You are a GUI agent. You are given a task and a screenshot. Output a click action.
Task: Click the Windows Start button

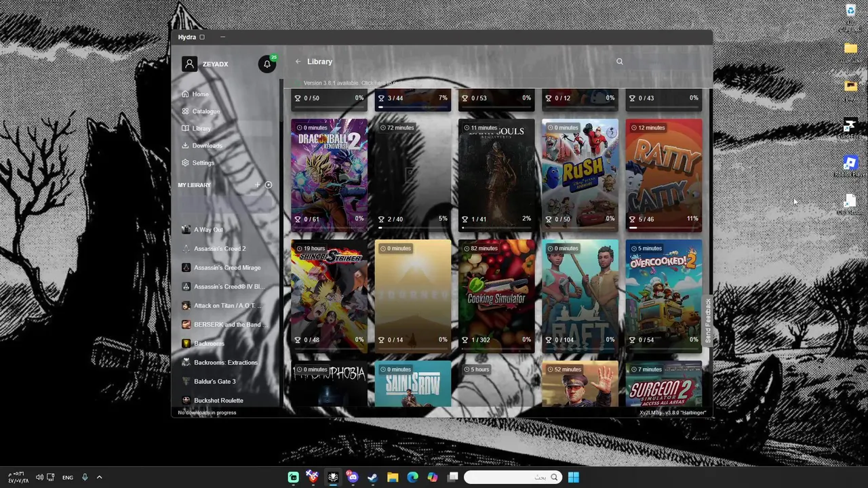pyautogui.click(x=573, y=477)
